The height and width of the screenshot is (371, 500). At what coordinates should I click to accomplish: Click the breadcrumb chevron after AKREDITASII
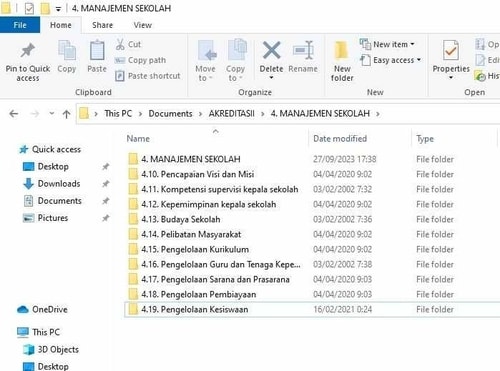[263, 114]
